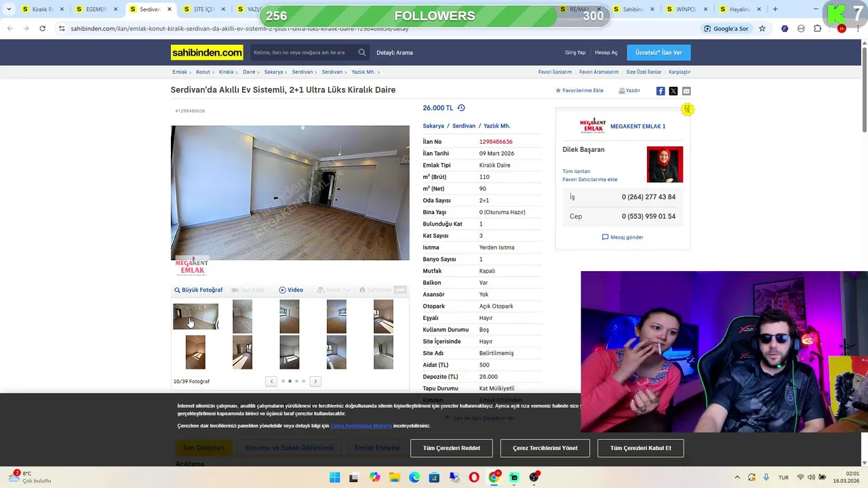Click Mesaj gönder message link
The image size is (868, 488).
(x=623, y=237)
